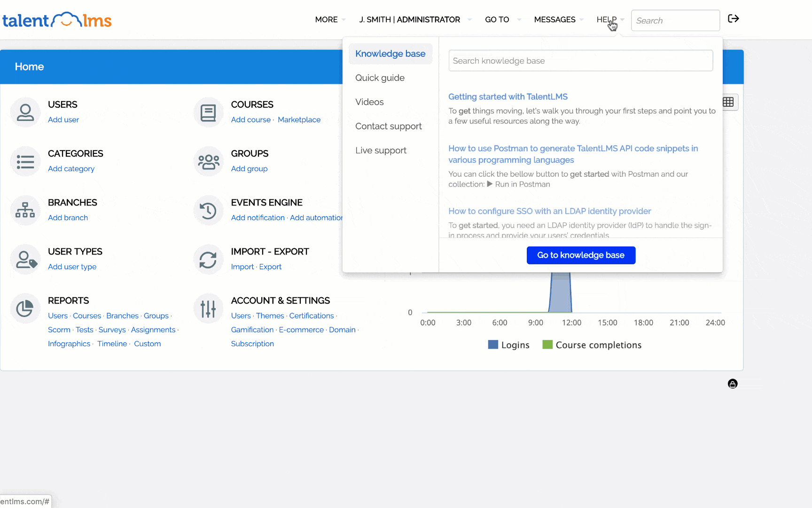Screen dimensions: 812x508
Task: Open the Marketplace link
Action: (299, 120)
